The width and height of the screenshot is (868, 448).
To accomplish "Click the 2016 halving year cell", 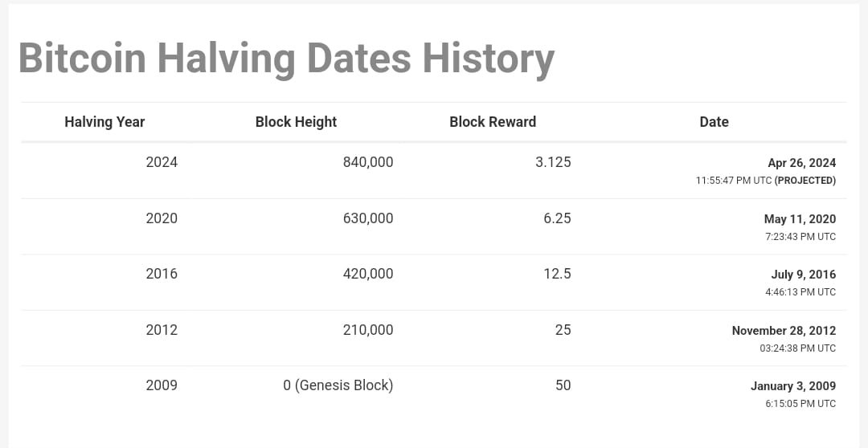I will point(162,273).
